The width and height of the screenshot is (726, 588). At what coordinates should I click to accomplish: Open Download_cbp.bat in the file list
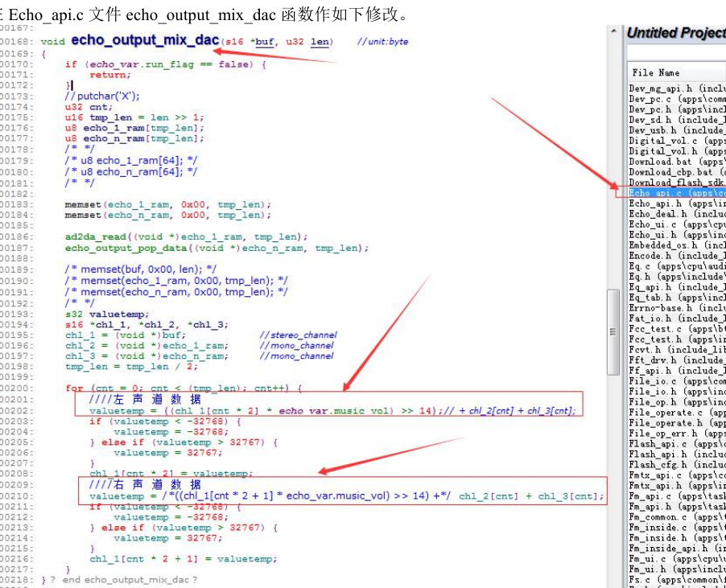[x=677, y=172]
